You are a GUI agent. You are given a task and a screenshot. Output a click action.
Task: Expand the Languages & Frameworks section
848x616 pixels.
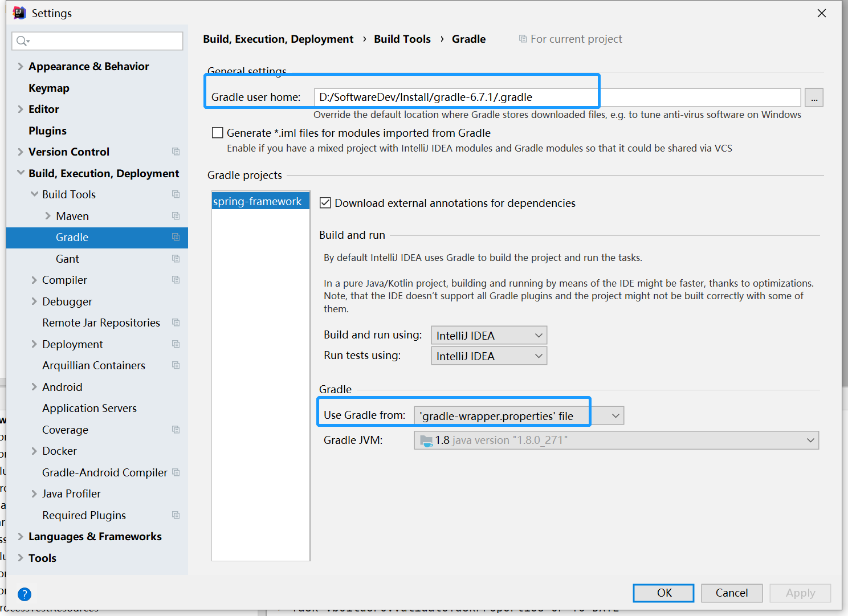click(21, 536)
